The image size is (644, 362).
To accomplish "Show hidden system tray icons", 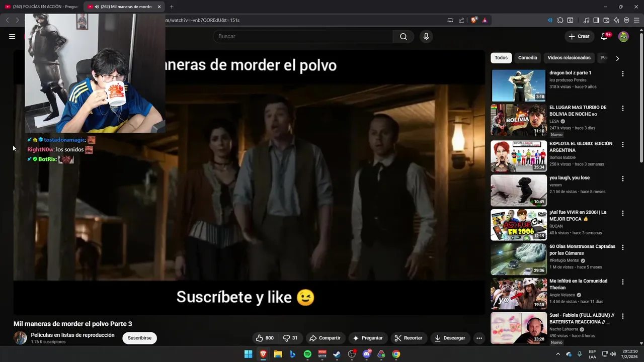I will [x=558, y=354].
